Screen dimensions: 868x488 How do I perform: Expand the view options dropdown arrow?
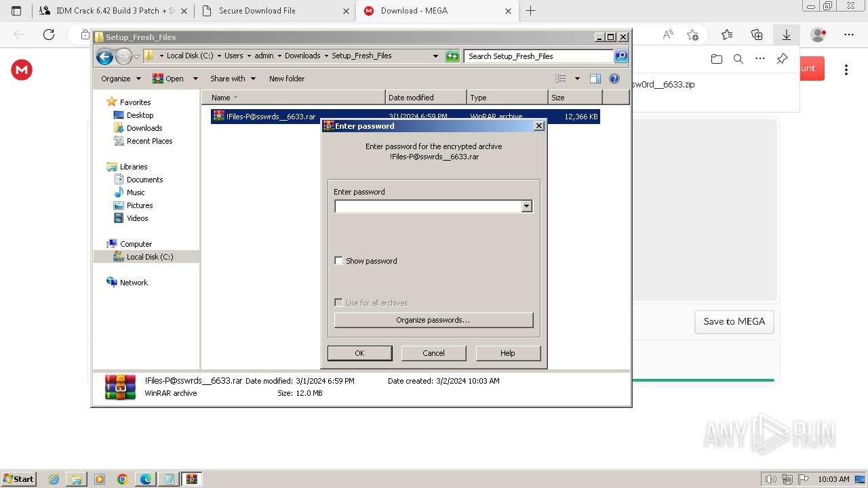[577, 79]
